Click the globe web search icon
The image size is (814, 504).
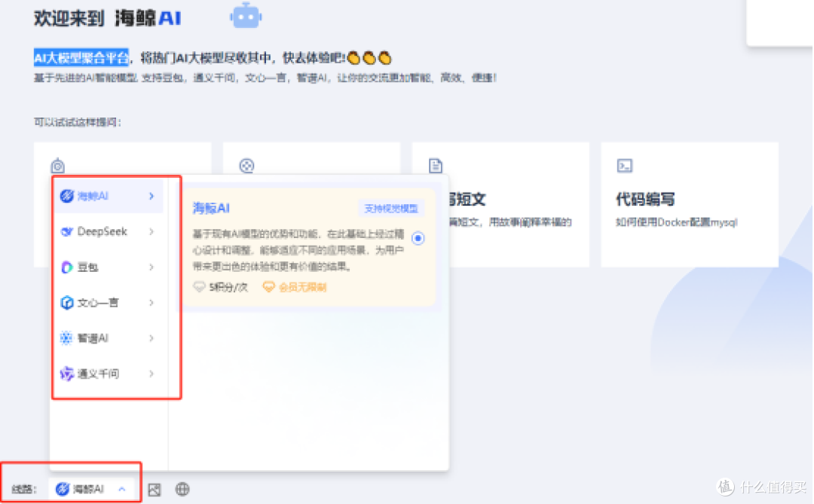[182, 489]
